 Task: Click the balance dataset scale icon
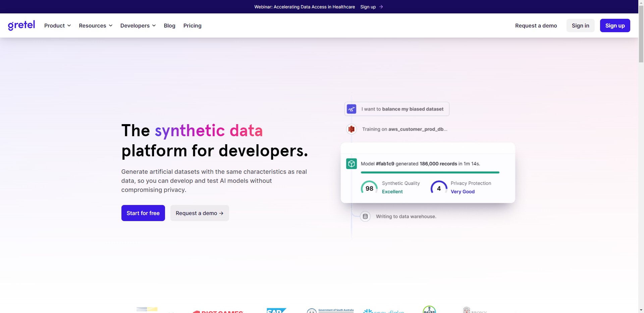[352, 109]
